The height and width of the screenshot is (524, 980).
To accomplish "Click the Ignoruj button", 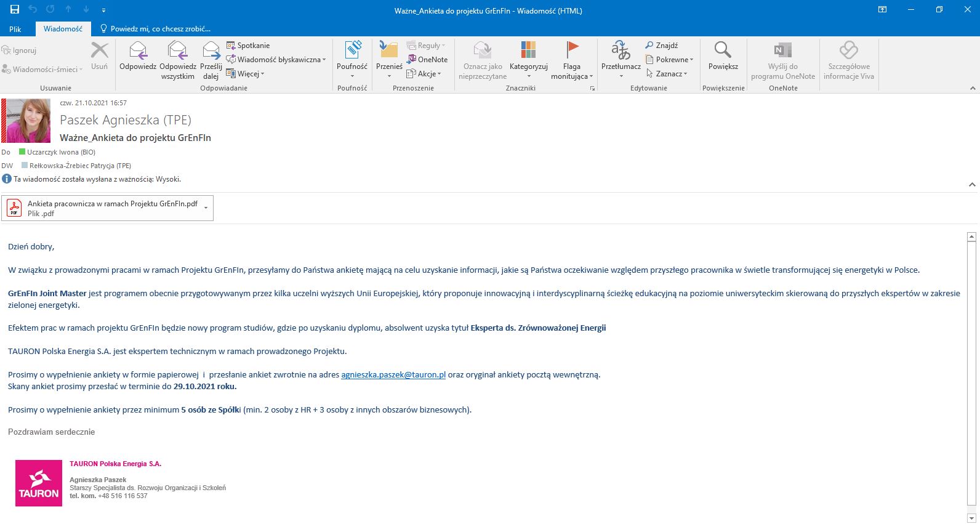I will pyautogui.click(x=19, y=50).
